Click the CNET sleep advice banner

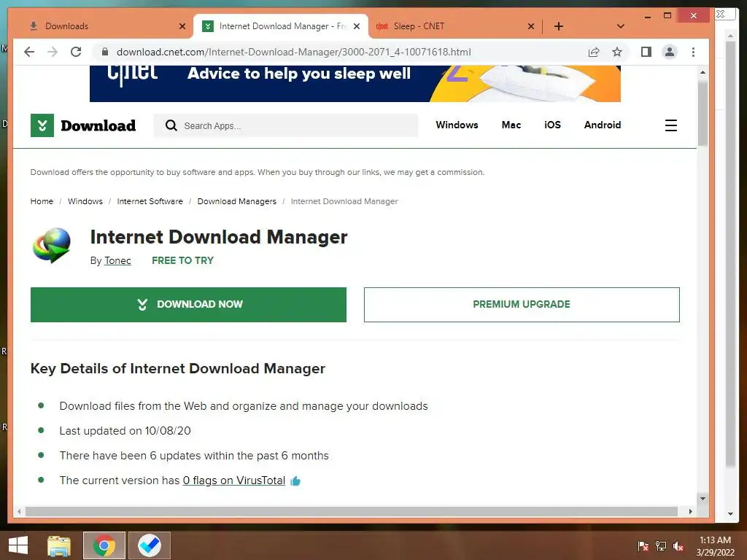(x=355, y=83)
